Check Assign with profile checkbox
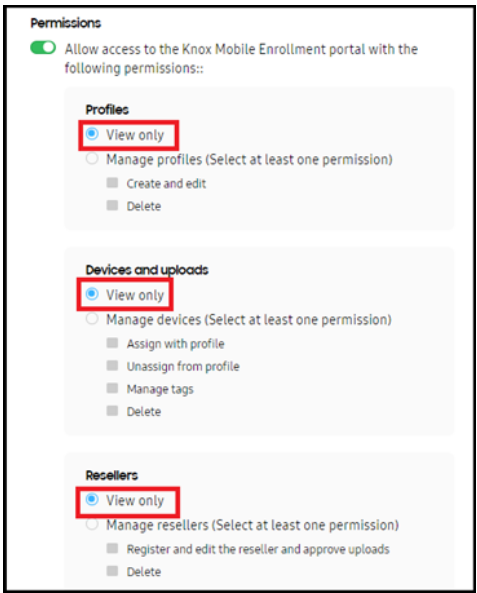 [112, 343]
